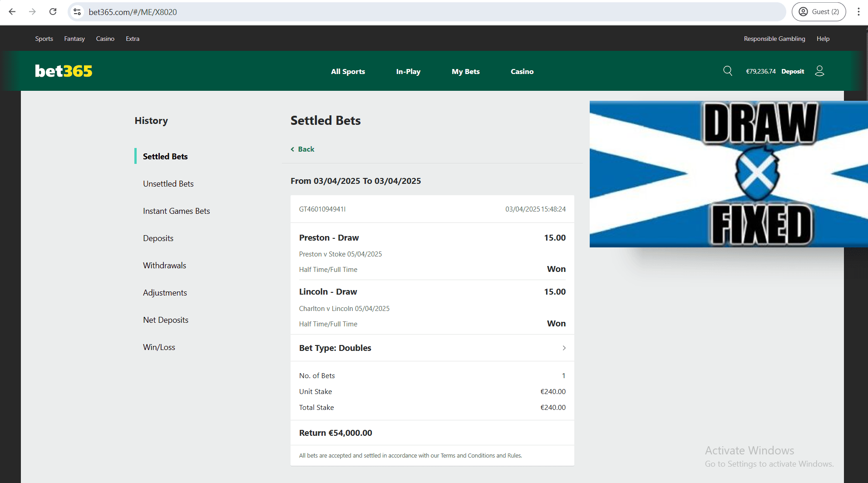Viewport: 868px width, 483px height.
Task: Open the account user icon
Action: tap(819, 71)
